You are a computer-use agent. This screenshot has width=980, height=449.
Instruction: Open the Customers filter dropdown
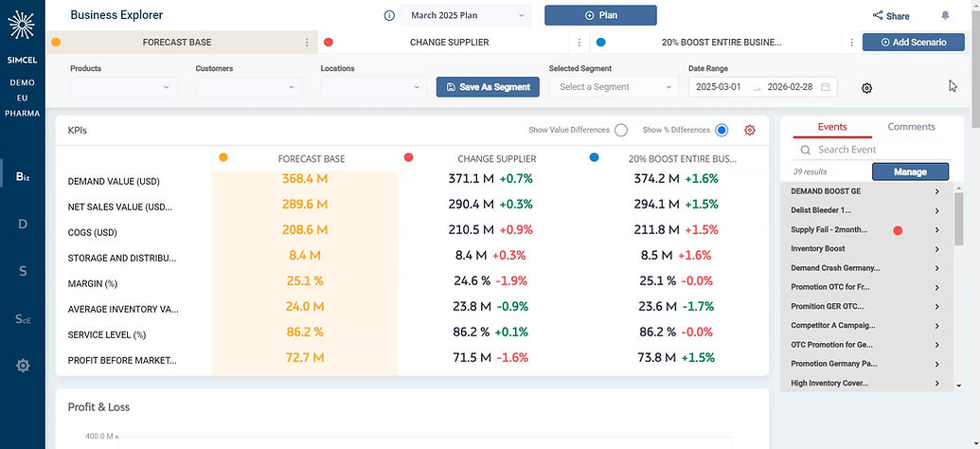coord(249,87)
